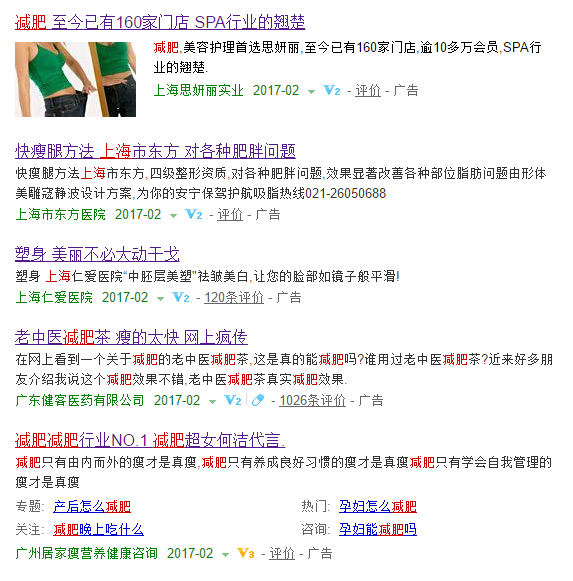Expand the dropdown arrow next to 上海仁爱医院 2017-02

160,298
